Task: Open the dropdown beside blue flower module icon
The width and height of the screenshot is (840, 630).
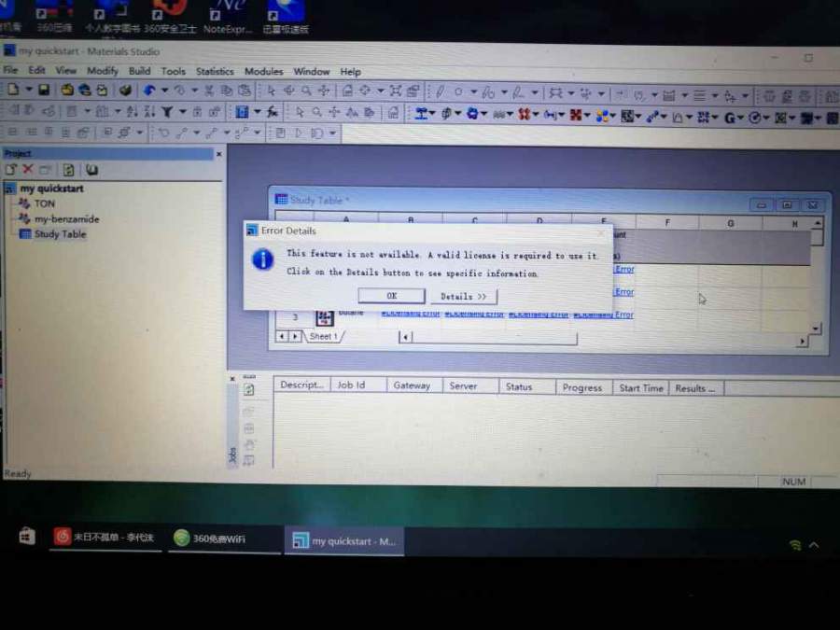Action: pos(483,114)
